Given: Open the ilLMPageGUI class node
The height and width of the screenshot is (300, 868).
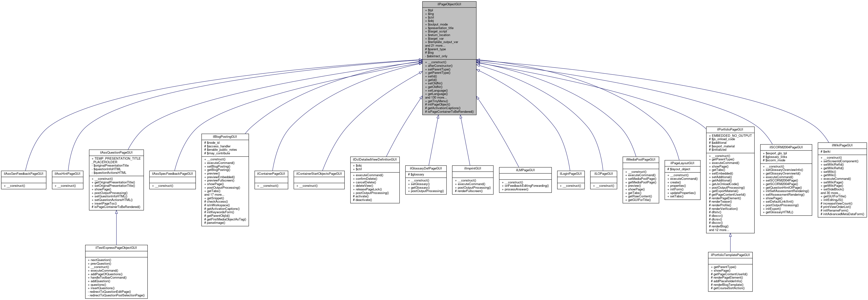Looking at the screenshot, I should click(x=525, y=180).
